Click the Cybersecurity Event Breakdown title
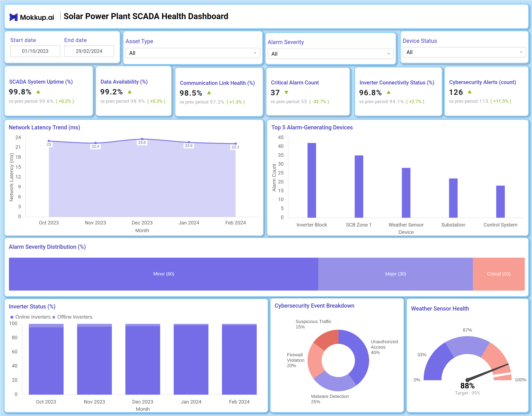Viewport: 532px width, 416px height. [x=314, y=306]
